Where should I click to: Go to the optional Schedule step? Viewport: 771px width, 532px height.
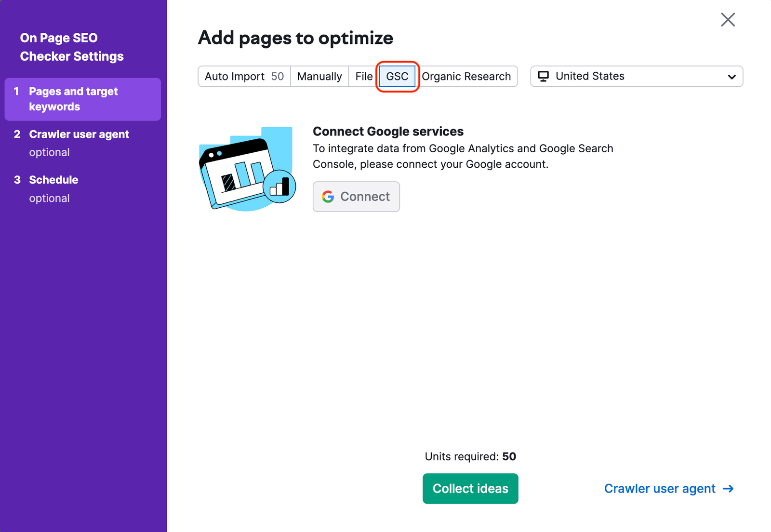pyautogui.click(x=53, y=180)
